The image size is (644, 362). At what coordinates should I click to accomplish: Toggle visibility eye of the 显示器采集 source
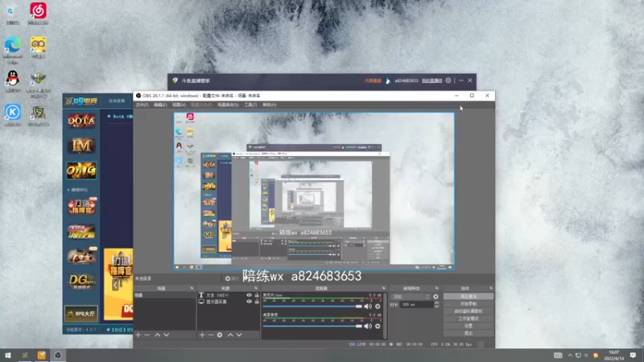[249, 302]
